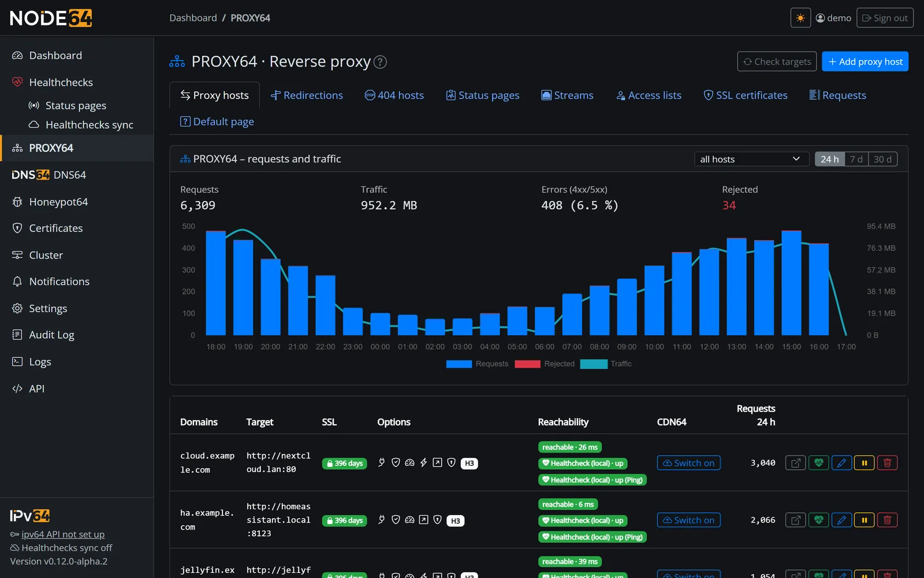Edit the cloud.example.com proxy host
Image resolution: width=924 pixels, height=578 pixels.
pos(841,463)
